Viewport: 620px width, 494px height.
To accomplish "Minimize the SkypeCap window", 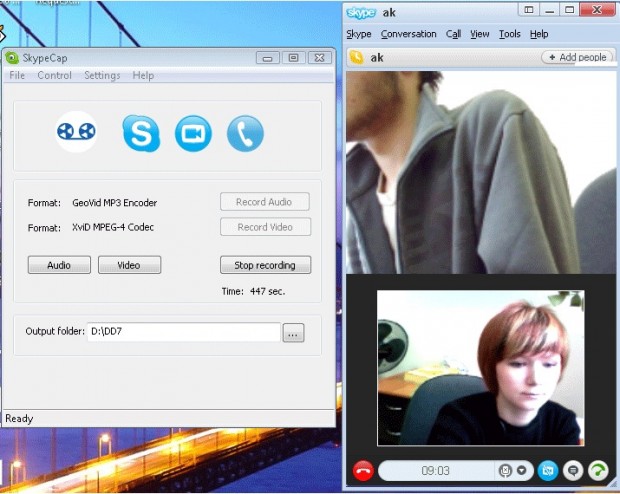I will click(x=268, y=58).
